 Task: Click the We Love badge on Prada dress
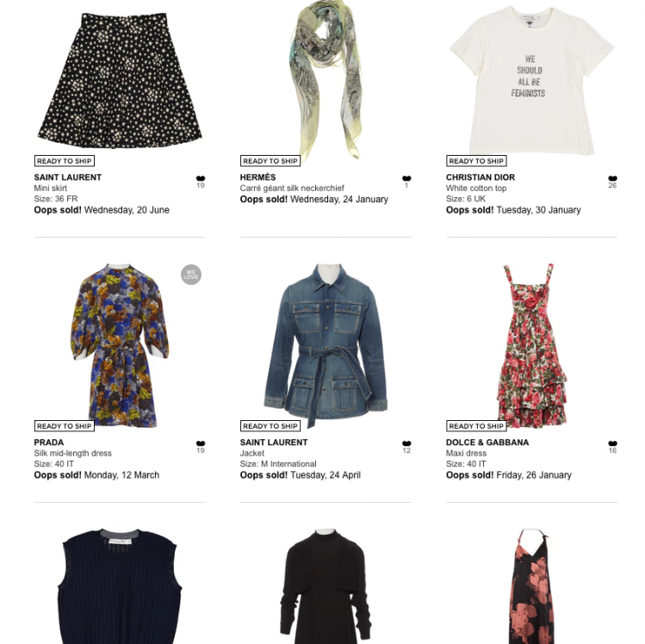(191, 275)
